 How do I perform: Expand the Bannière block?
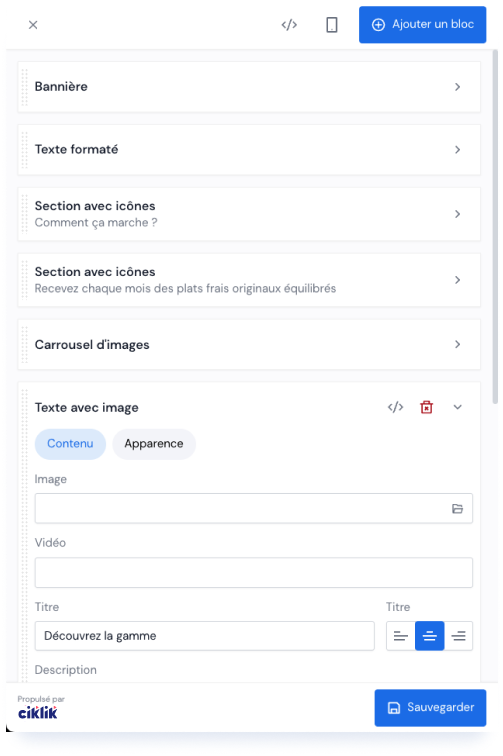(249, 87)
